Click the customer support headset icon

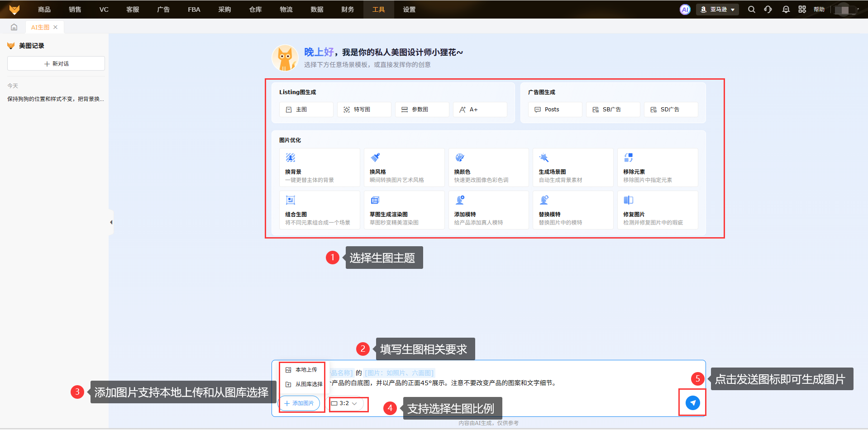(x=768, y=10)
